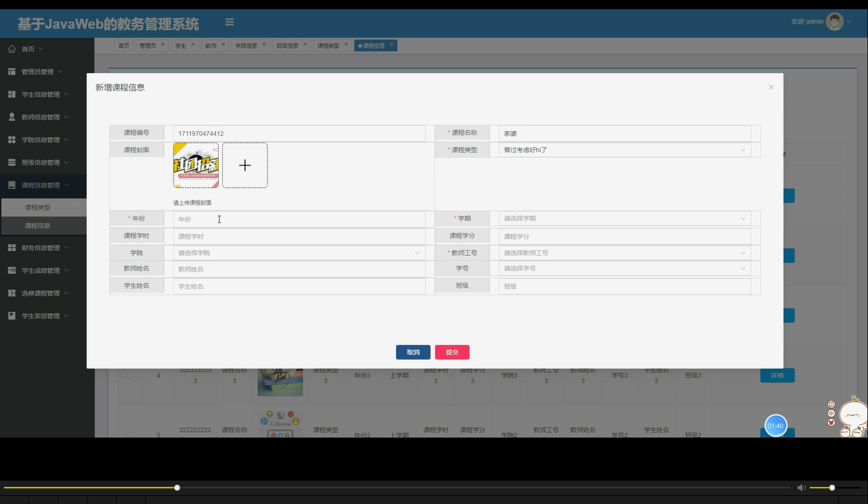Click the plus box to upload cover
This screenshot has width=868, height=504.
pyautogui.click(x=245, y=166)
